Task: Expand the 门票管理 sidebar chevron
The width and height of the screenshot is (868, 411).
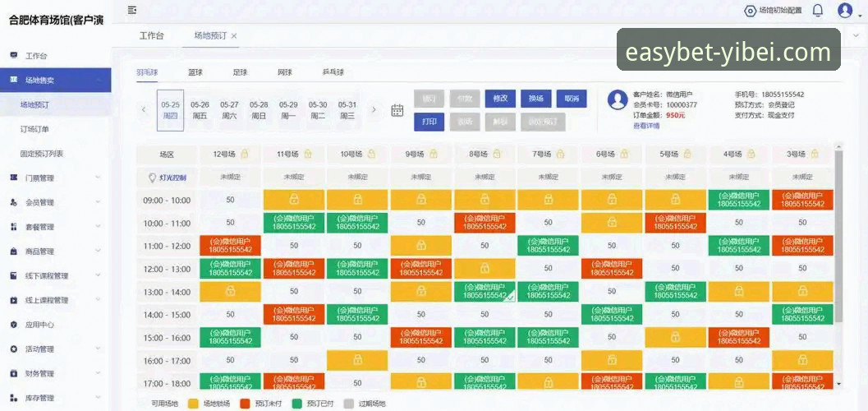Action: 98,178
